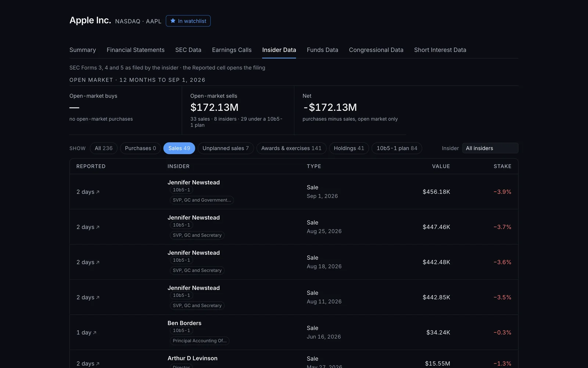Viewport: 588px width, 368px height.
Task: Click the TYPE column header
Action: pyautogui.click(x=314, y=166)
